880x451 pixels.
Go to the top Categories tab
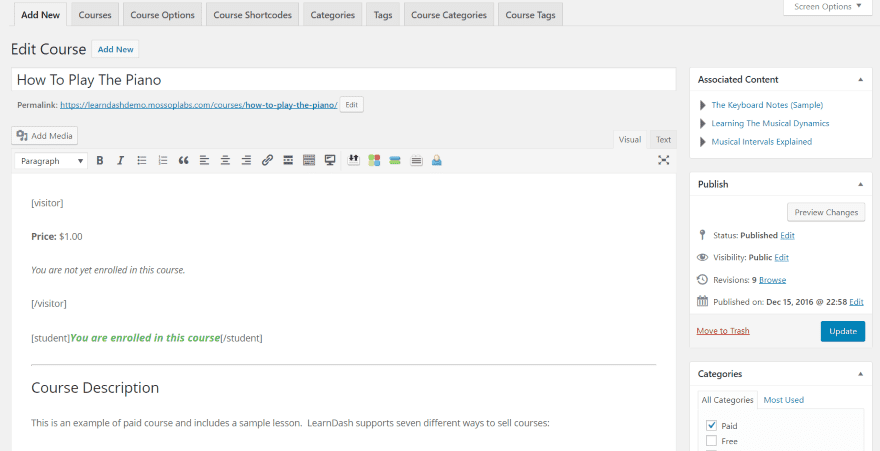[x=332, y=15]
